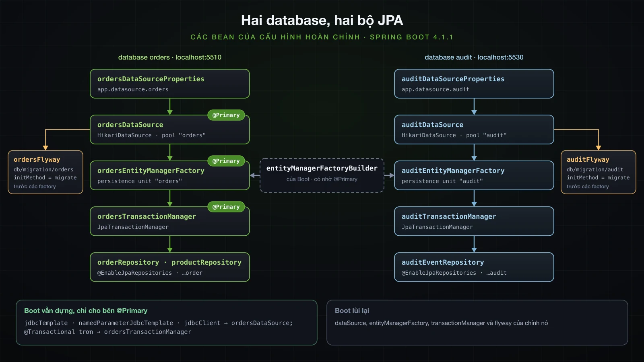Select the ordersFlyway box title
The height and width of the screenshot is (362, 644).
point(37,159)
